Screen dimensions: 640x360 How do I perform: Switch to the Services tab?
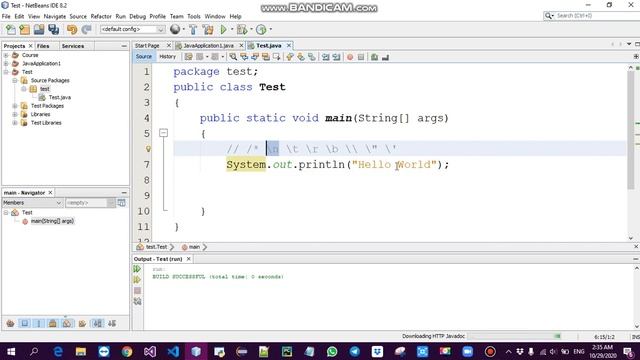(73, 46)
